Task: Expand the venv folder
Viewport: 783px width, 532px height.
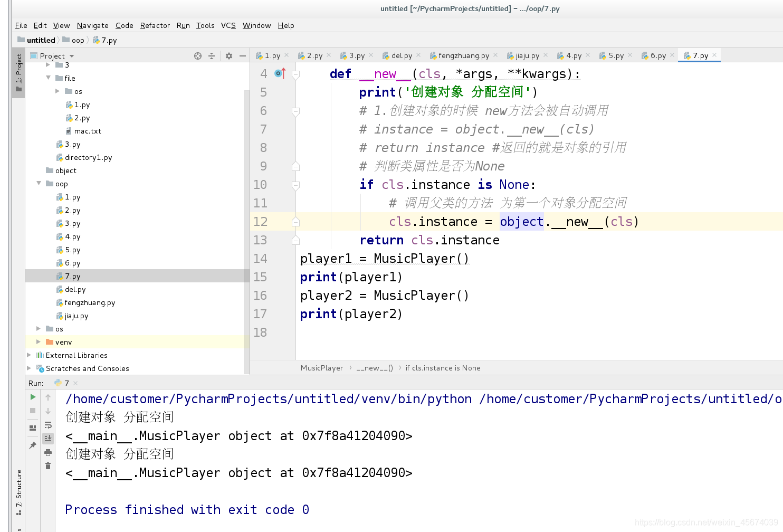Action: point(39,342)
